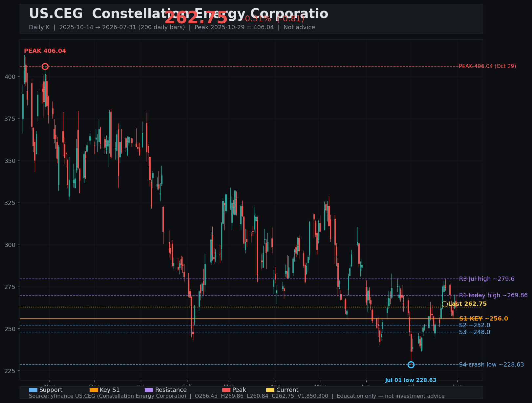Image resolution: width=532 pixels, height=403 pixels.
Task: Click the Peak legend text
Action: click(239, 390)
